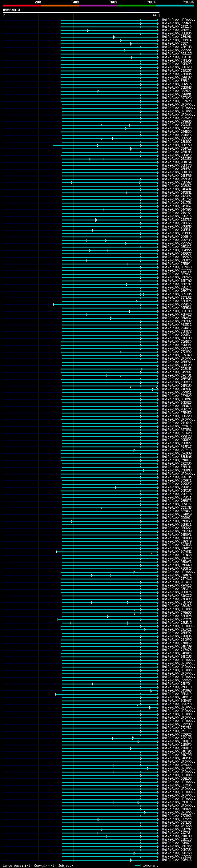Select the UniRef100_A6N0C7 label
The width and height of the screenshot is (197, 868).
[x=177, y=318]
